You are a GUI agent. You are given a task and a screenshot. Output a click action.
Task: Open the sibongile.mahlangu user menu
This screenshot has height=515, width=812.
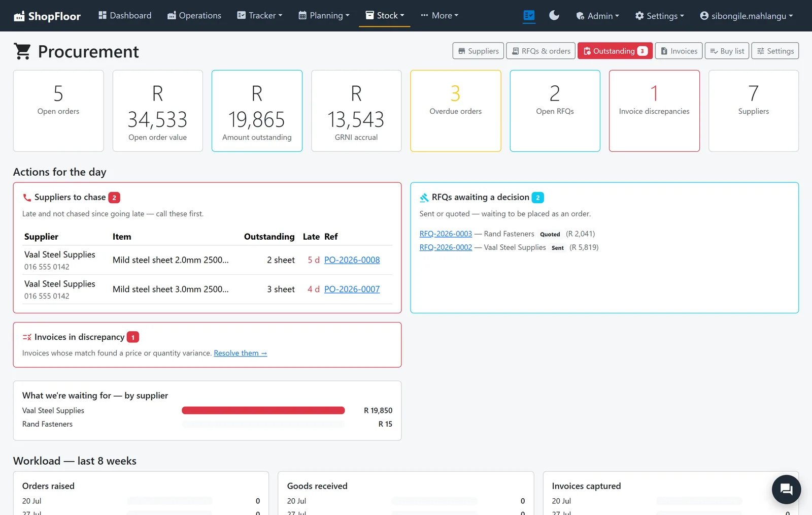tap(746, 16)
